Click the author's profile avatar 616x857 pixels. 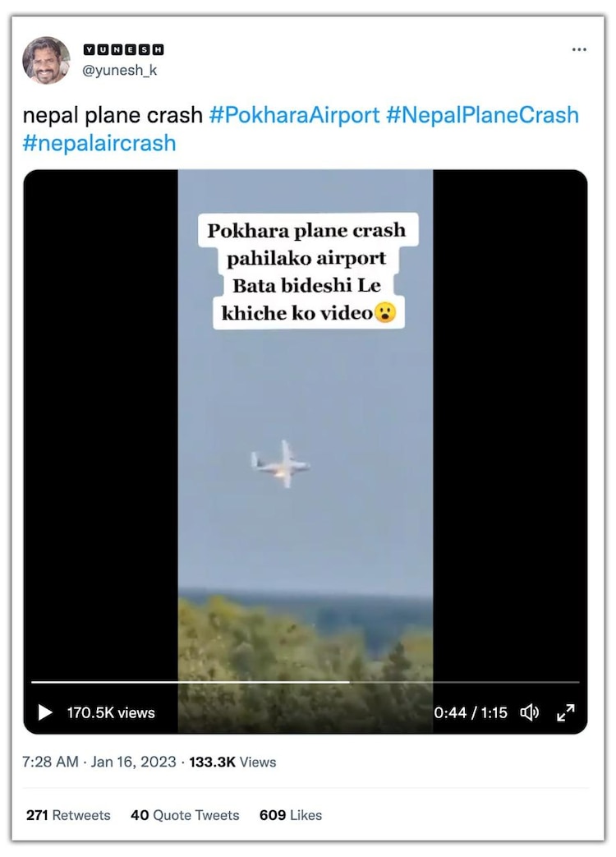[46, 60]
